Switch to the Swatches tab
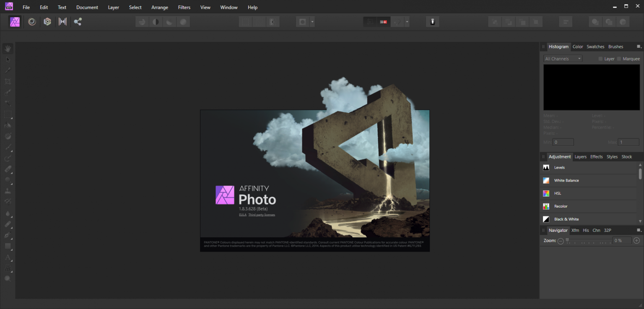Image resolution: width=644 pixels, height=309 pixels. coord(595,47)
